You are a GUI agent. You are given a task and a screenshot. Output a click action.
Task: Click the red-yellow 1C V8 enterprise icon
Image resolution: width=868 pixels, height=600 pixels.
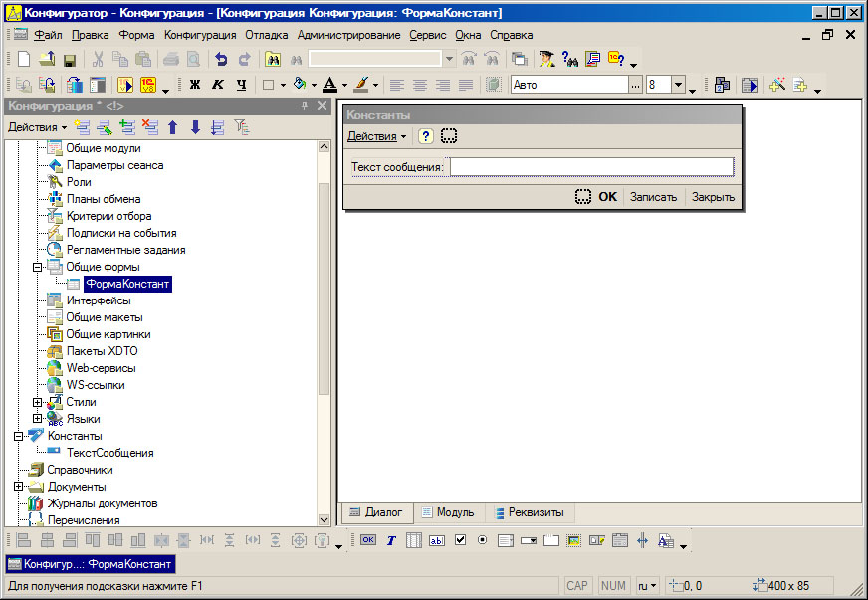(x=148, y=85)
